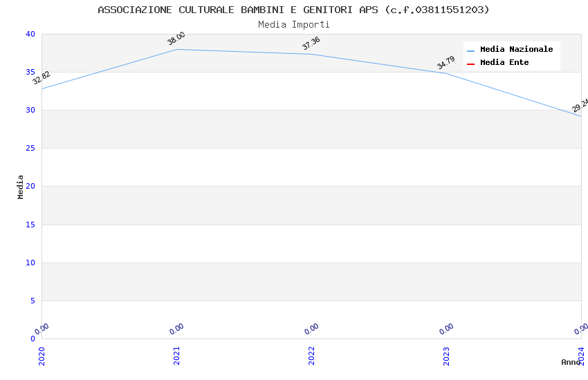Click the Media Nazionale legend entry
The image size is (588, 380).
tap(510, 49)
